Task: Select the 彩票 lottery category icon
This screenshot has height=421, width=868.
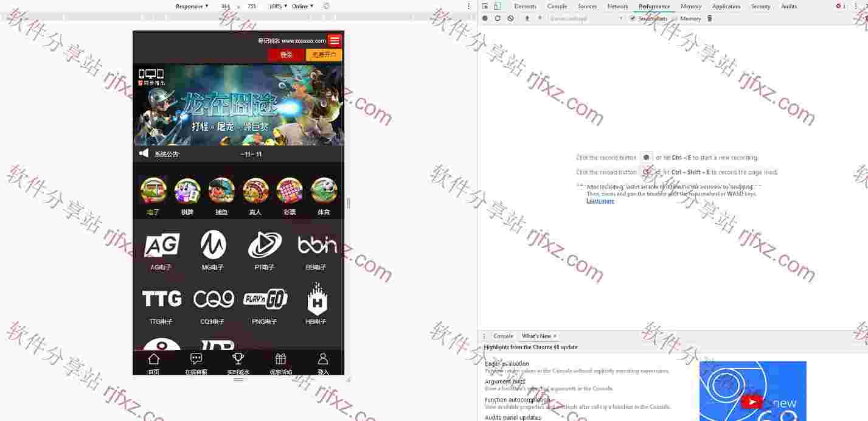Action: [x=290, y=190]
